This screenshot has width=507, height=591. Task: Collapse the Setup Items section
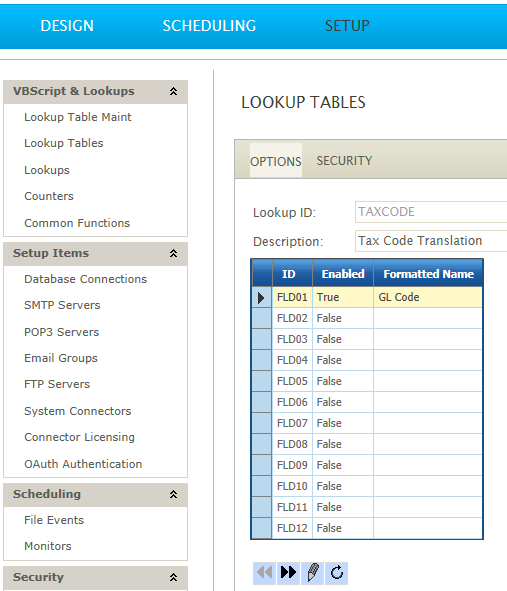173,253
